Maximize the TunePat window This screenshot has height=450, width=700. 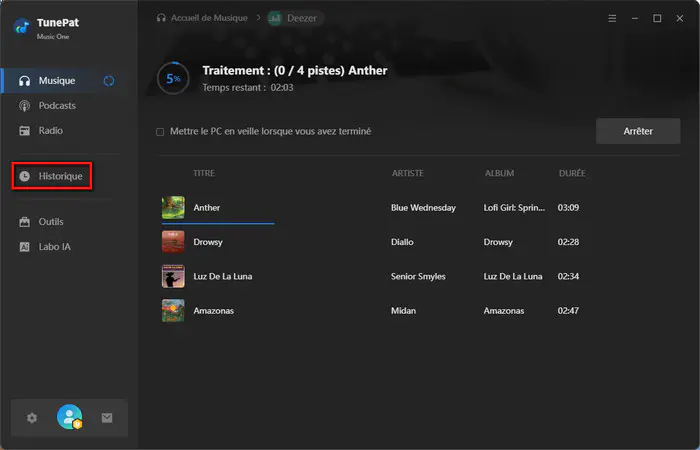(657, 18)
